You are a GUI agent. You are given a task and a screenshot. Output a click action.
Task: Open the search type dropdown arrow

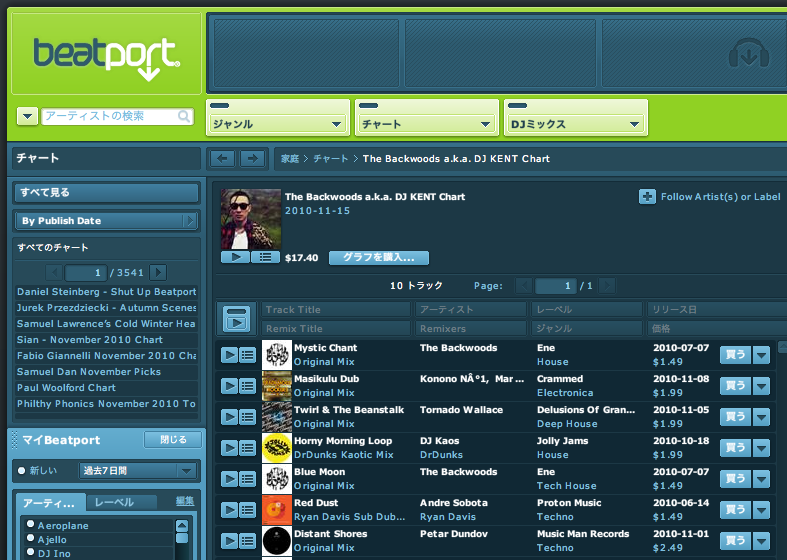pos(28,116)
